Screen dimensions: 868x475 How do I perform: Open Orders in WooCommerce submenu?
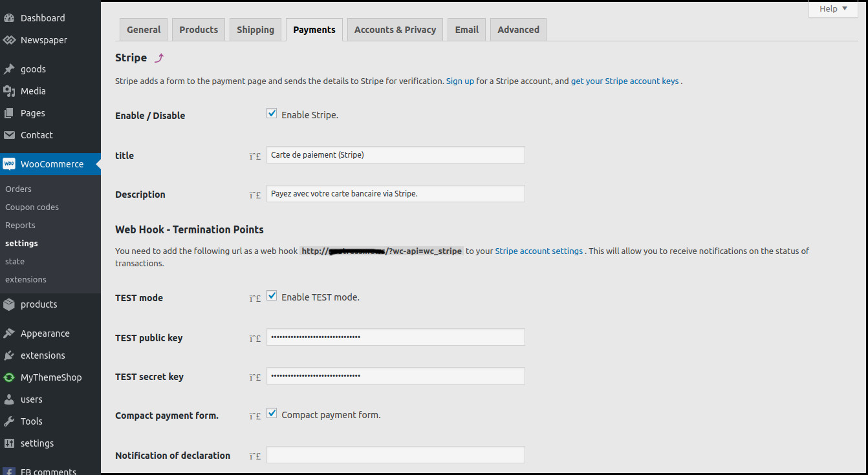[18, 189]
